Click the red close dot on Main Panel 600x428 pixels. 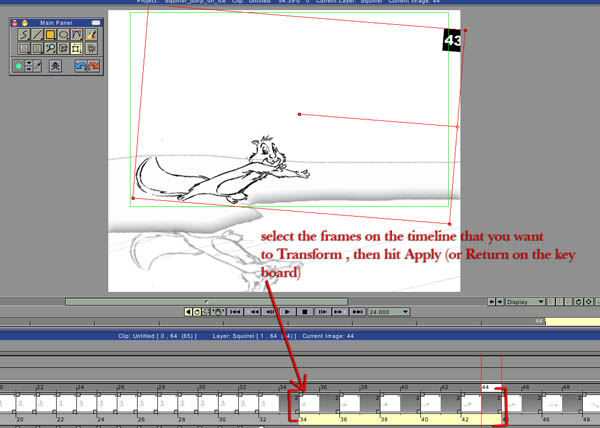click(15, 23)
